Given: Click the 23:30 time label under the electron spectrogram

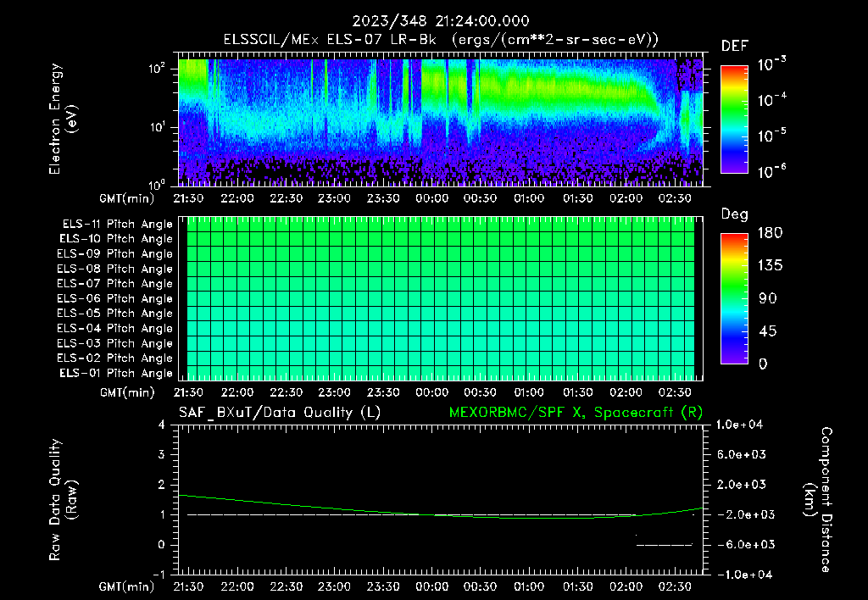Looking at the screenshot, I should click(383, 198).
